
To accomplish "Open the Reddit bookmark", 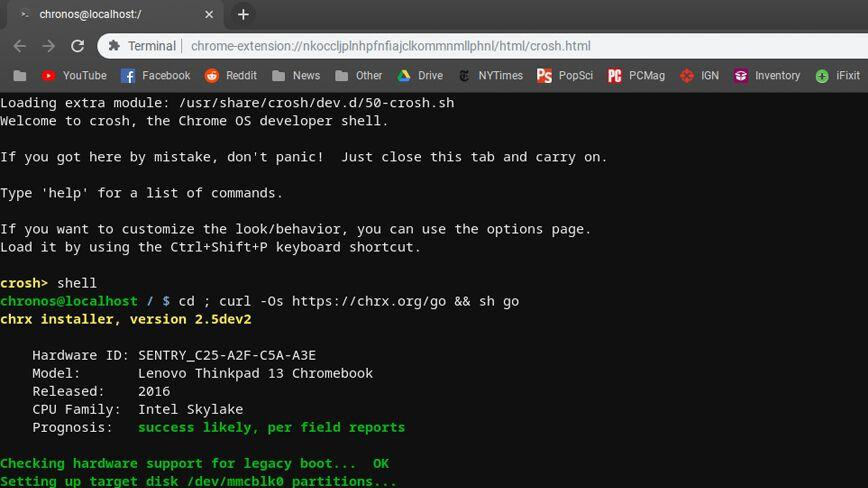I will [x=231, y=76].
